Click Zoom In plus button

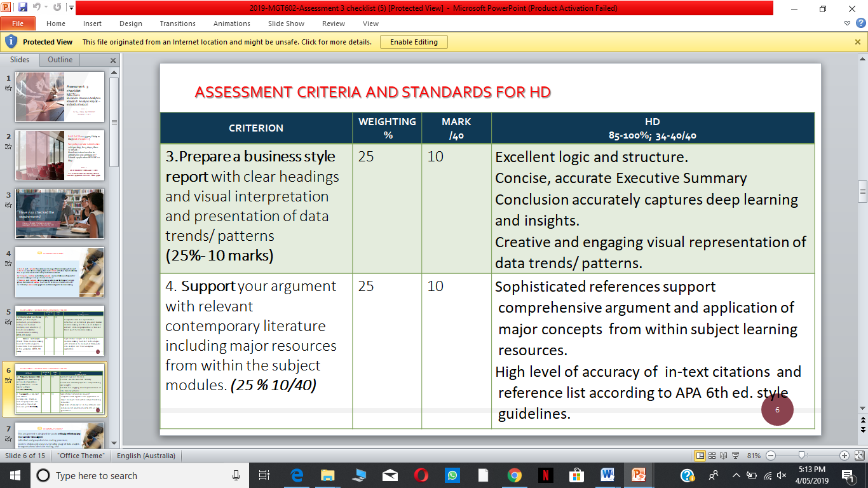pyautogui.click(x=844, y=456)
